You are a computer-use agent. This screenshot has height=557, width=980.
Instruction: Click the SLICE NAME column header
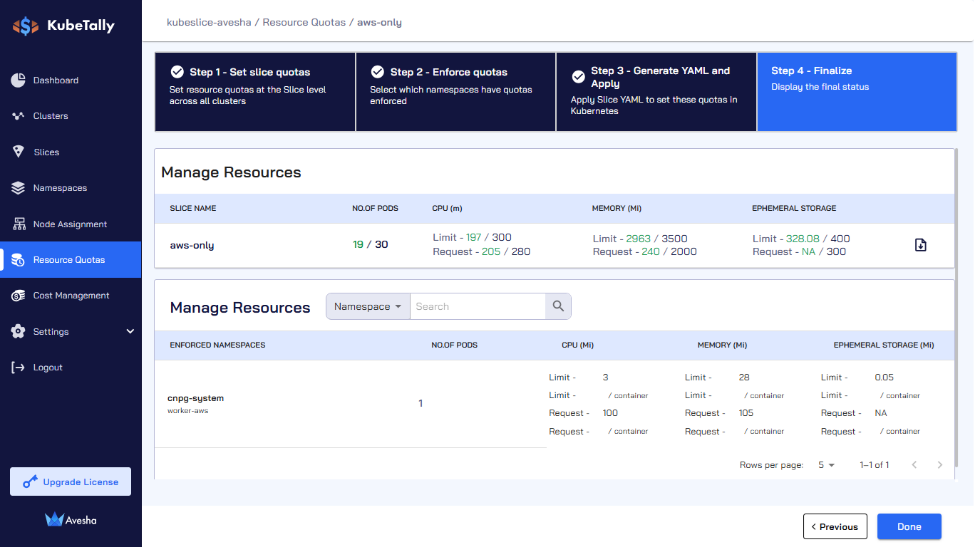pyautogui.click(x=193, y=208)
